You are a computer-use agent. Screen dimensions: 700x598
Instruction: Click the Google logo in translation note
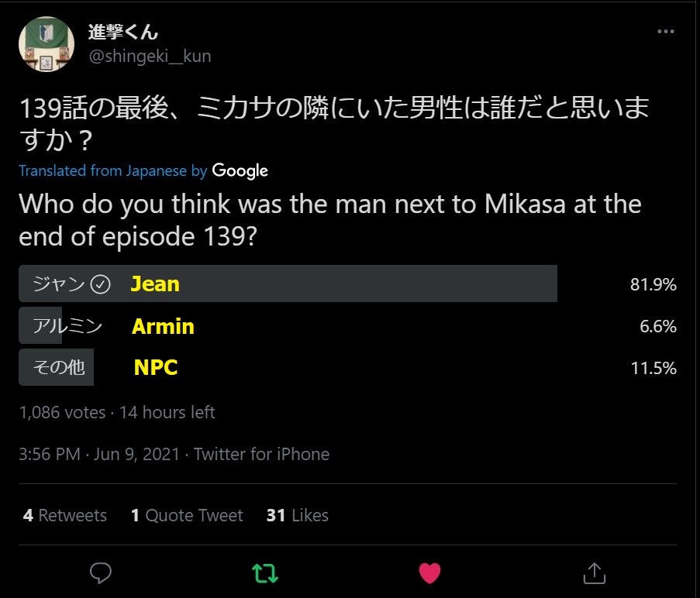point(240,171)
